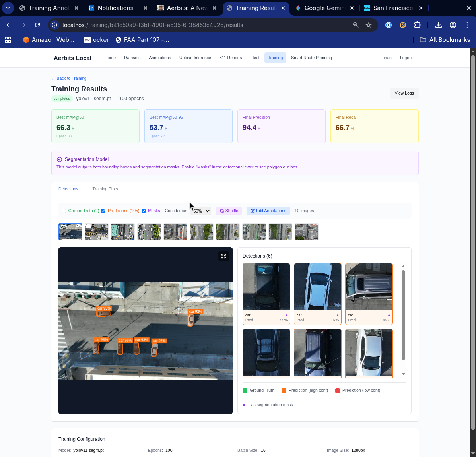Open the browser extensions puzzle icon
This screenshot has height=457, width=476.
click(417, 25)
